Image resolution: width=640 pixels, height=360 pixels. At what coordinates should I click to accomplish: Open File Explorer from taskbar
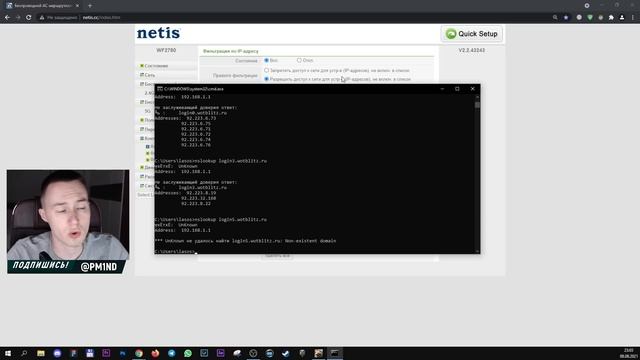(x=41, y=353)
